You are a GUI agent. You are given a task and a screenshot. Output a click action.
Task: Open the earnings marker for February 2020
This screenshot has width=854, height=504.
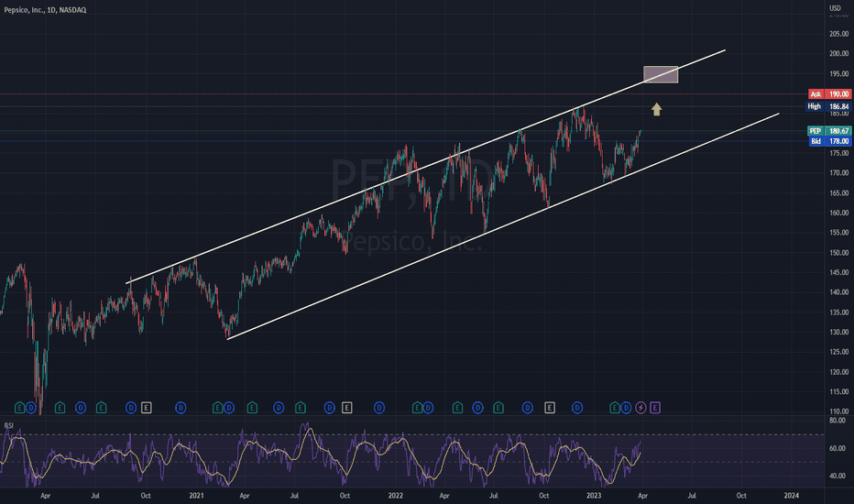point(19,408)
